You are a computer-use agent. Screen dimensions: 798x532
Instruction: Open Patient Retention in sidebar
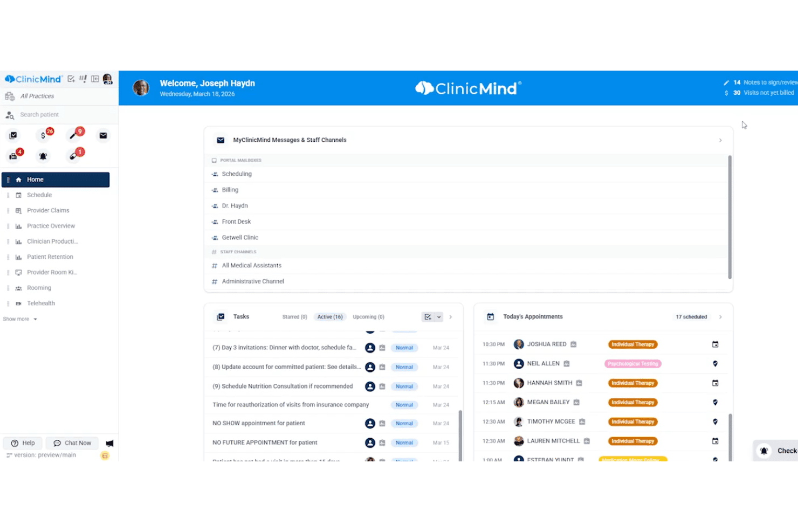pos(56,257)
